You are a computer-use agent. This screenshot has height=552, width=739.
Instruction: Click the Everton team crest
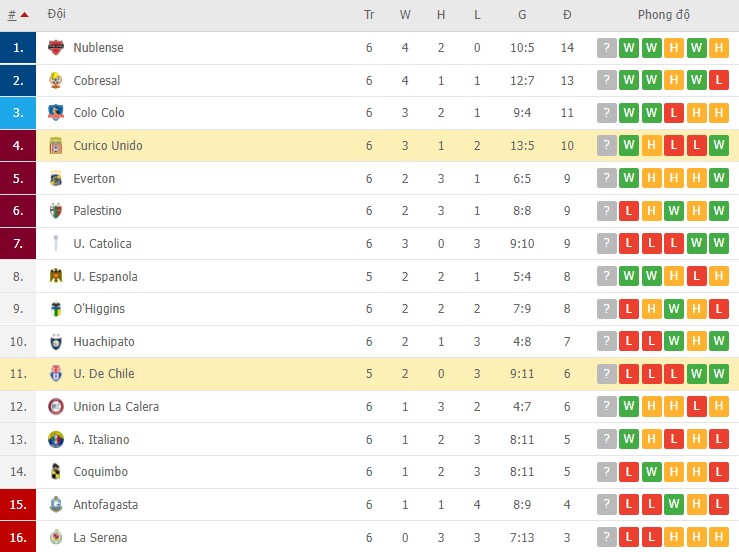[56, 179]
